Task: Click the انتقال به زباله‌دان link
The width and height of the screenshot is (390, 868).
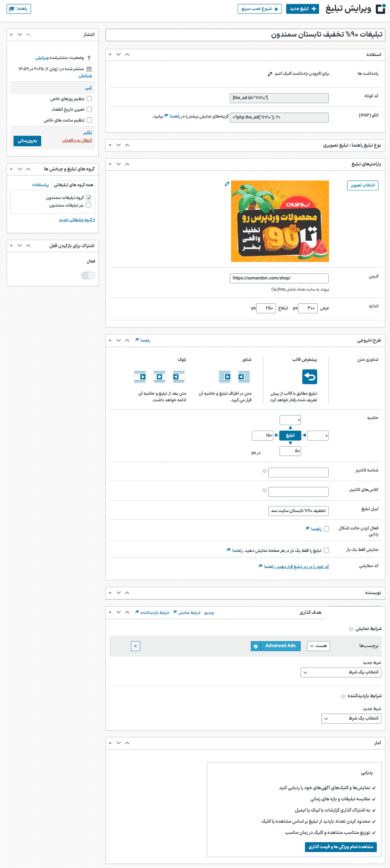Action: tap(77, 141)
